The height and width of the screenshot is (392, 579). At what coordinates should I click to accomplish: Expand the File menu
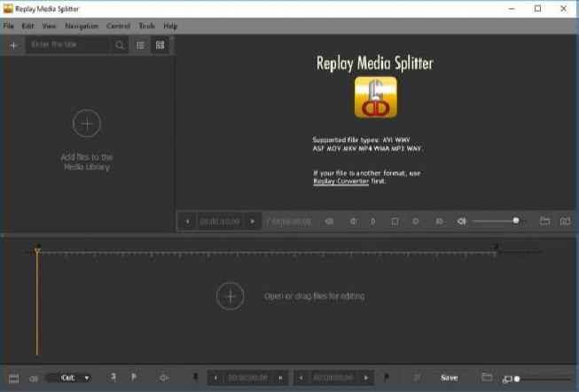9,27
